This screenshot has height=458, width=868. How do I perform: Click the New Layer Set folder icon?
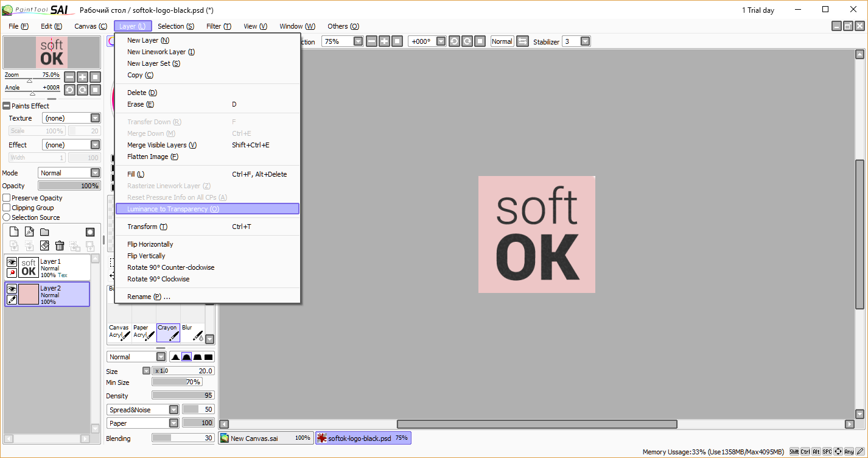[44, 232]
